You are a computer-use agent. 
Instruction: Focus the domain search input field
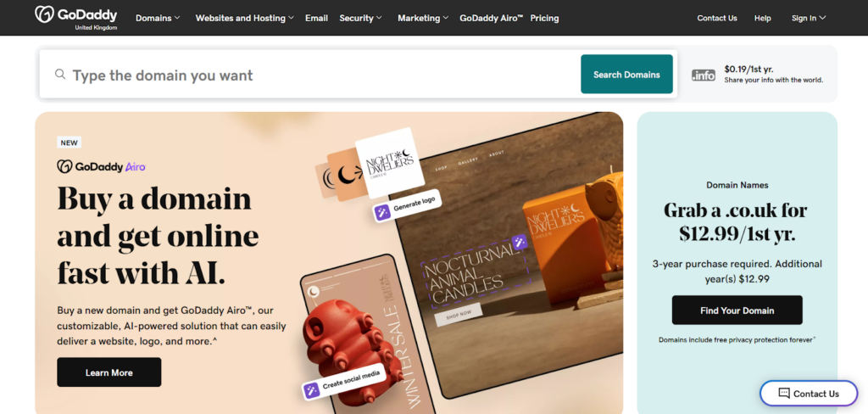click(324, 75)
